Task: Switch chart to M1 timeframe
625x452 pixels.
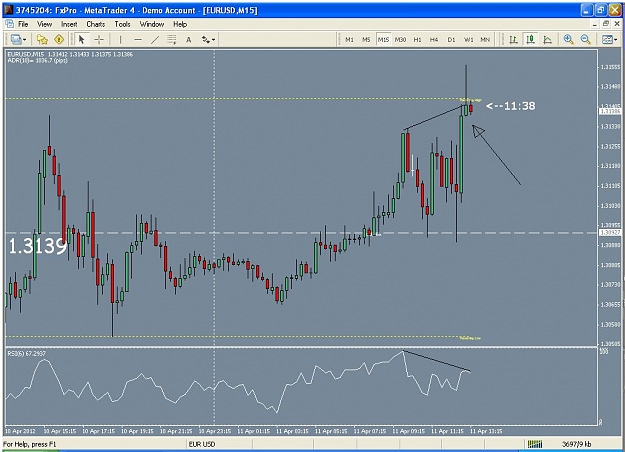Action: (349, 39)
